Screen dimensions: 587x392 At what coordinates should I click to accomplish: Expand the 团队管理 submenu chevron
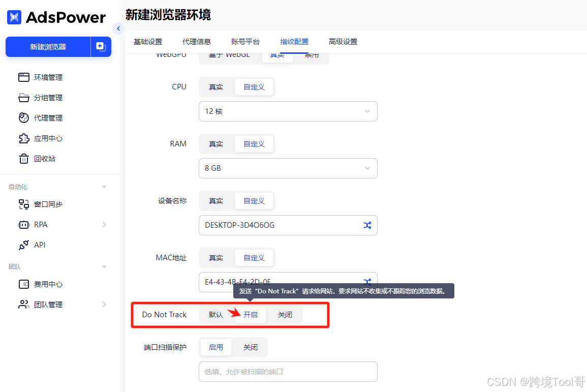point(105,305)
